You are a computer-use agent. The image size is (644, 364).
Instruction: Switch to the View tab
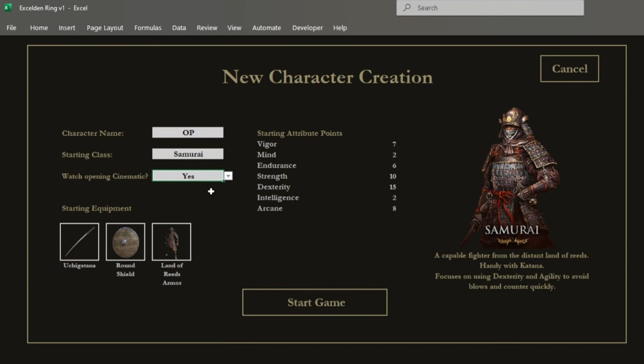click(234, 28)
